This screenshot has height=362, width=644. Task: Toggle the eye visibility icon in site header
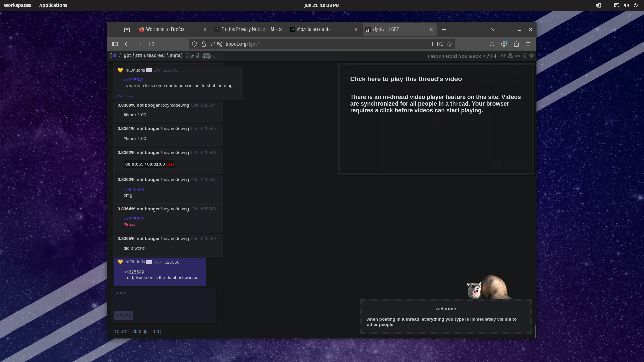(x=503, y=56)
